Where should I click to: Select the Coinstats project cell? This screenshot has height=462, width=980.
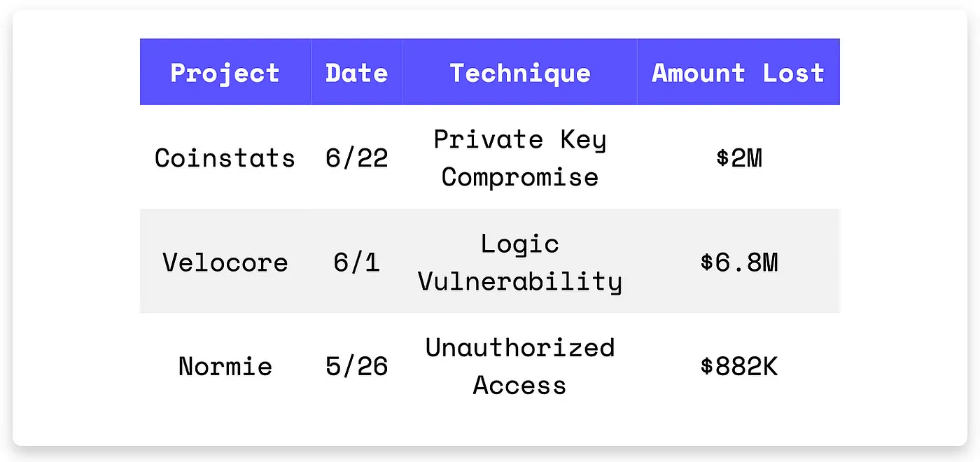[225, 157]
